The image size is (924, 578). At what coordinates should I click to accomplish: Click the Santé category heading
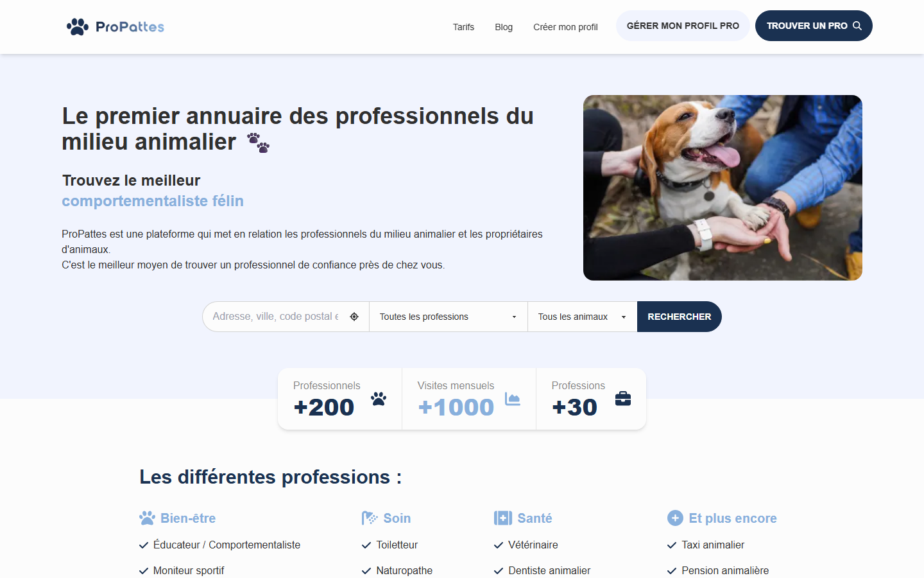pos(535,518)
